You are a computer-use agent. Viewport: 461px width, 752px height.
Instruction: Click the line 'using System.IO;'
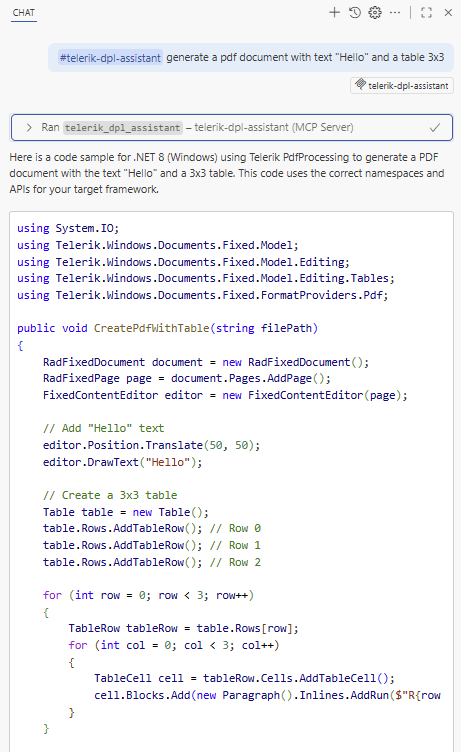pos(68,228)
